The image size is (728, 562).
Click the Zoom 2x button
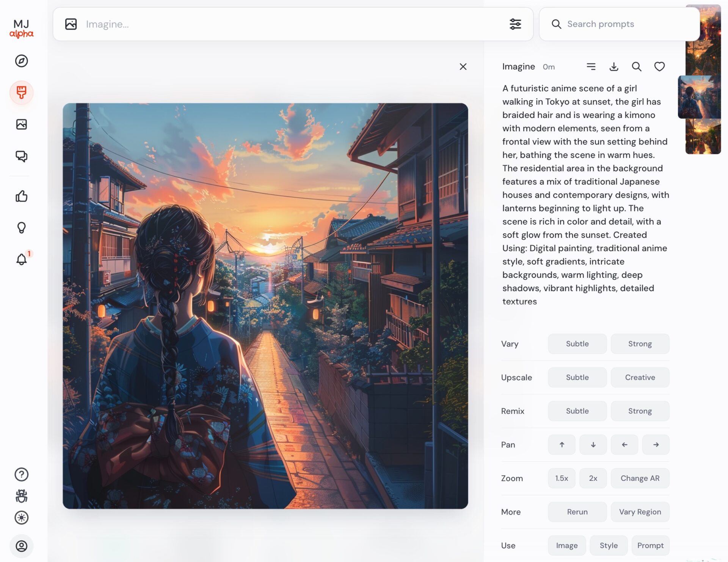(593, 478)
